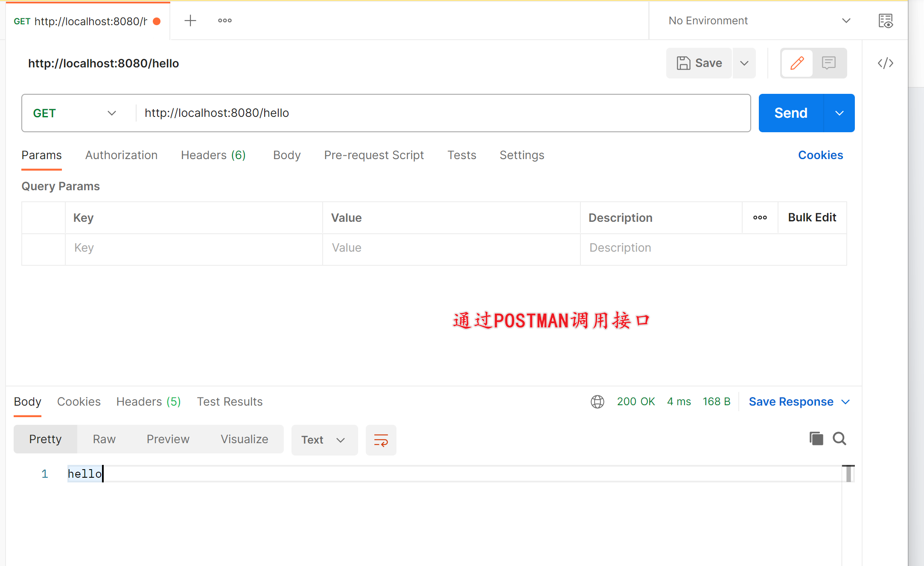Viewport: 924px width, 566px height.
Task: Click the Save button
Action: click(699, 63)
